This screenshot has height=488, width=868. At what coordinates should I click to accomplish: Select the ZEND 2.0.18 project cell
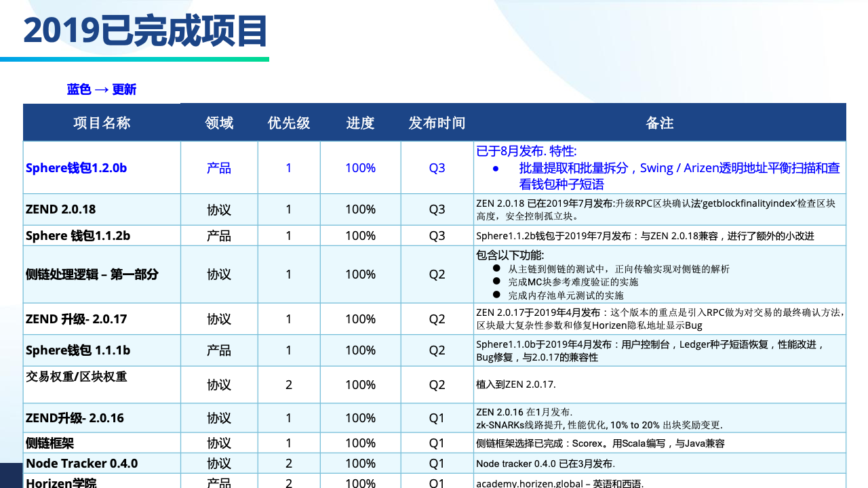(61, 209)
